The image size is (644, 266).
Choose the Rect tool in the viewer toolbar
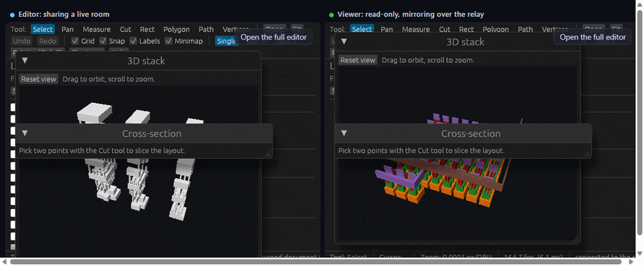click(467, 29)
